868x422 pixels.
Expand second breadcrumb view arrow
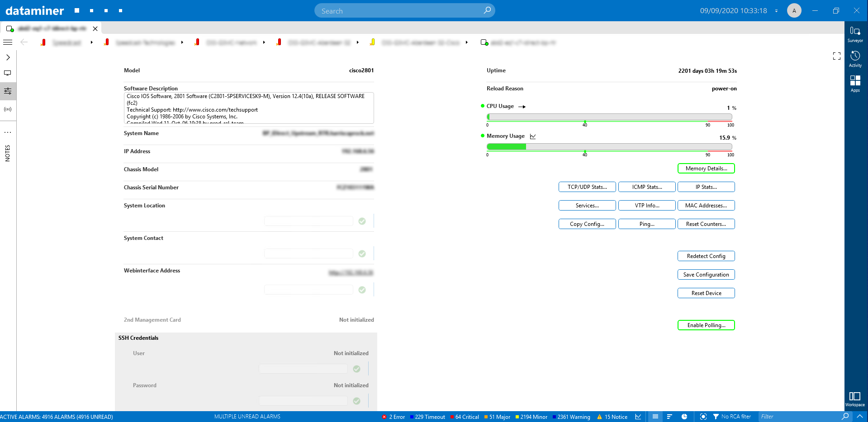click(x=182, y=42)
